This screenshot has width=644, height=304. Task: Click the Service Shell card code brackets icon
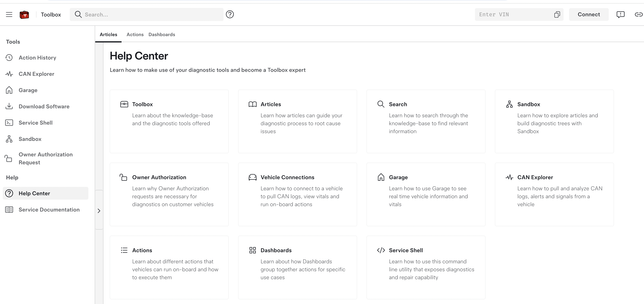pos(381,250)
